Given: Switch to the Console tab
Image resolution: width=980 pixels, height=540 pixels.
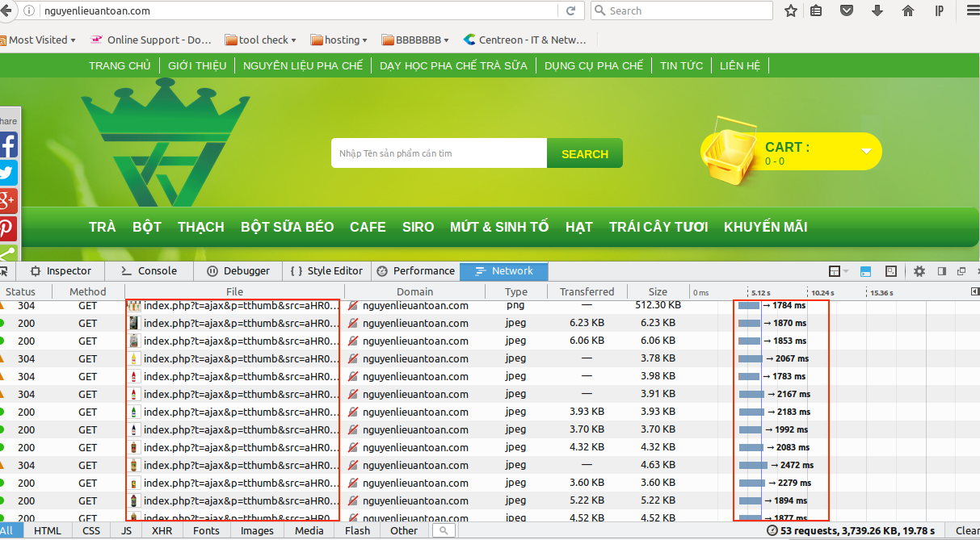Looking at the screenshot, I should (149, 271).
